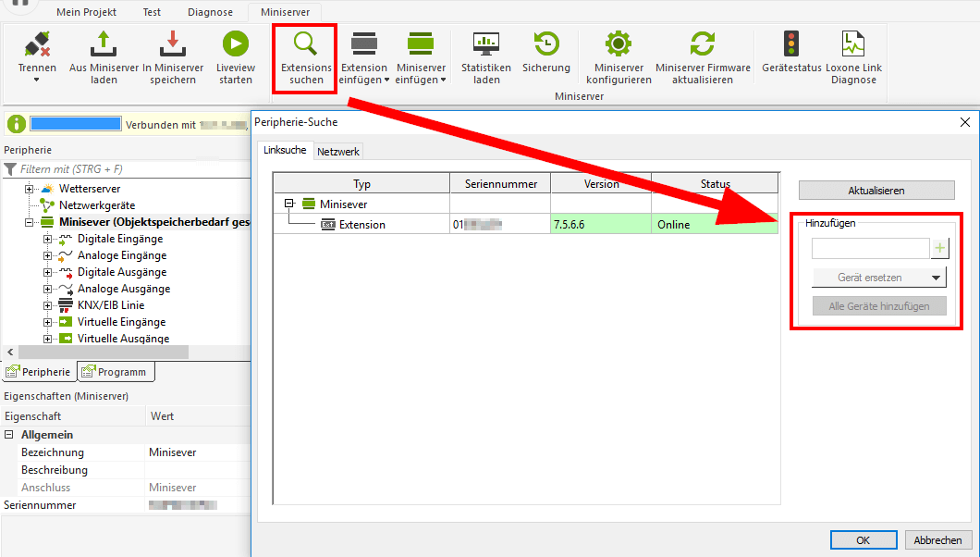The image size is (980, 557).
Task: Click Aus Miniserver laden upload icon
Action: coord(104,43)
